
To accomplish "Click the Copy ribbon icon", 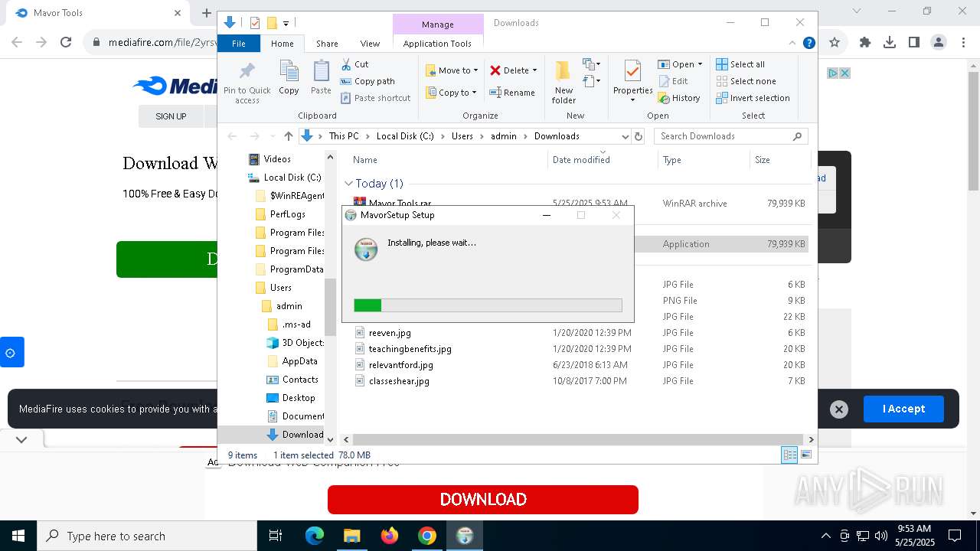I will pos(289,78).
